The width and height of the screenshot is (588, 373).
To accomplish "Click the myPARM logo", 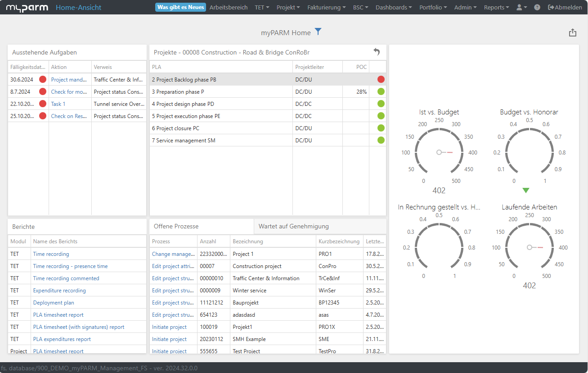I will pyautogui.click(x=27, y=7).
